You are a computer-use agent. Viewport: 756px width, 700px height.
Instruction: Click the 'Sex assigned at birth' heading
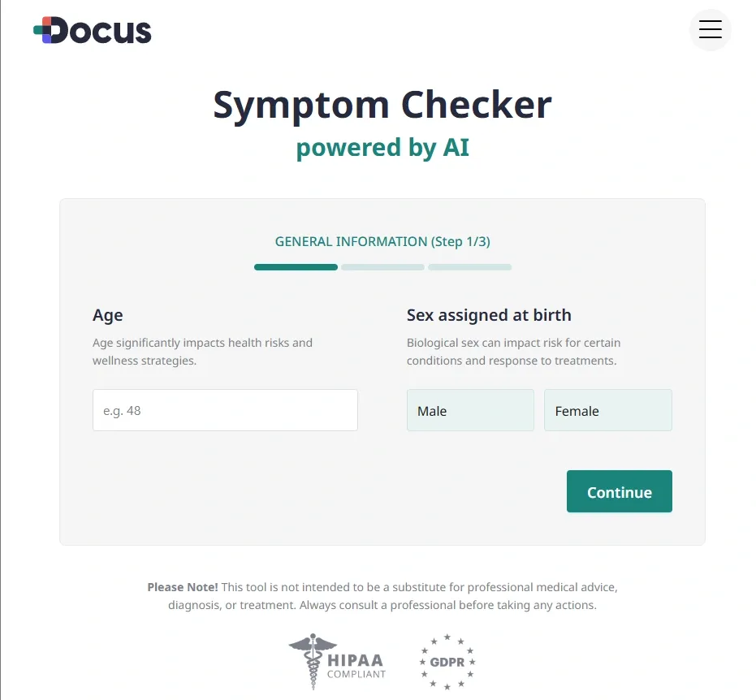coord(489,315)
